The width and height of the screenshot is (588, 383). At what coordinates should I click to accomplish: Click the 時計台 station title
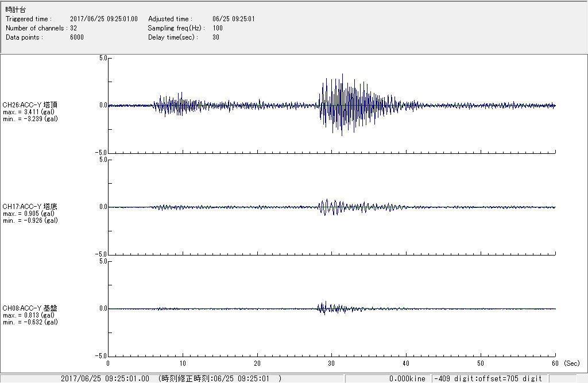tap(16, 10)
